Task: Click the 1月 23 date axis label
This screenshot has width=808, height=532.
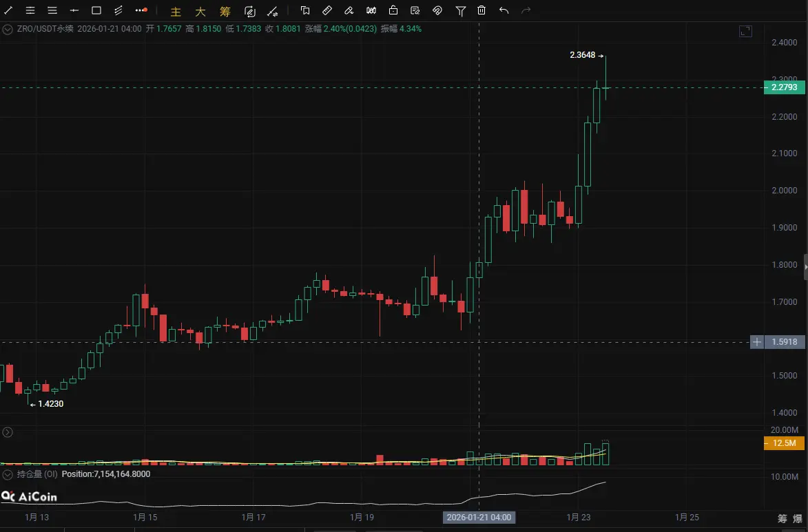Action: 579,517
